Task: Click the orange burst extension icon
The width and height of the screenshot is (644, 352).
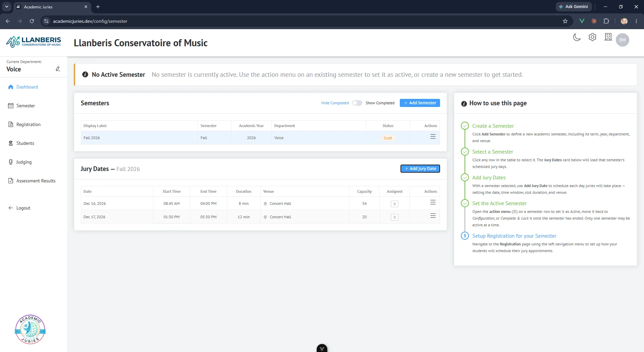Action: 594,21
